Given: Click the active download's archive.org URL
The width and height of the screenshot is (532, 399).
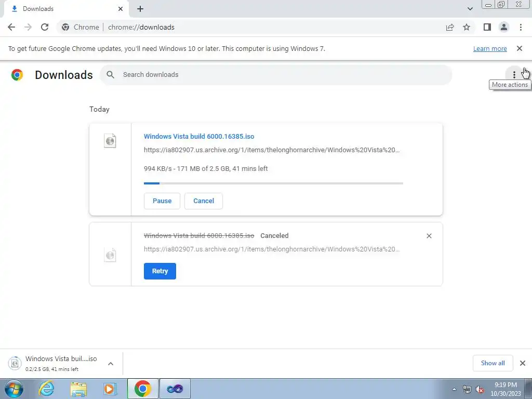Looking at the screenshot, I should 272,150.
